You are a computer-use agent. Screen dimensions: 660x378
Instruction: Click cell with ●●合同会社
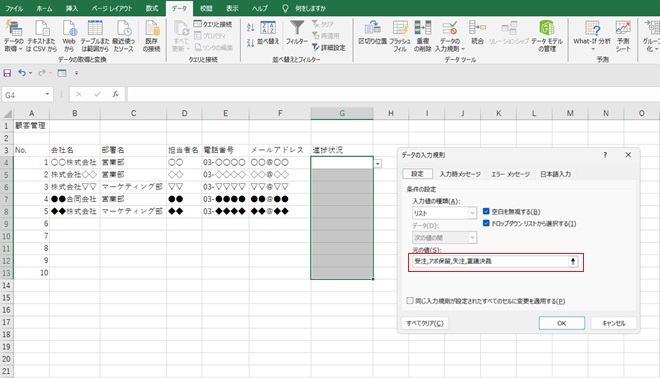click(x=75, y=199)
